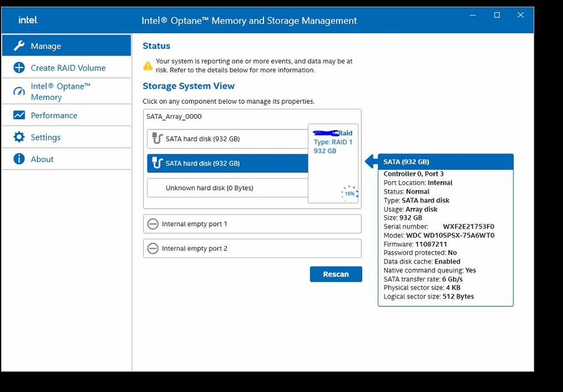The height and width of the screenshot is (392, 563).
Task: Click Port Location: Internal text
Action: [418, 182]
